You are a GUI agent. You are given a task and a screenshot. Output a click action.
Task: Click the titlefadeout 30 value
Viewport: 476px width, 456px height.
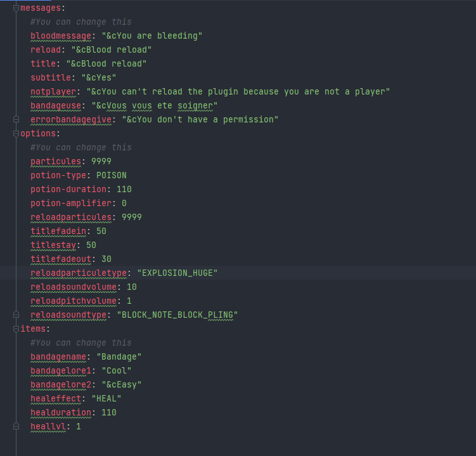[106, 259]
